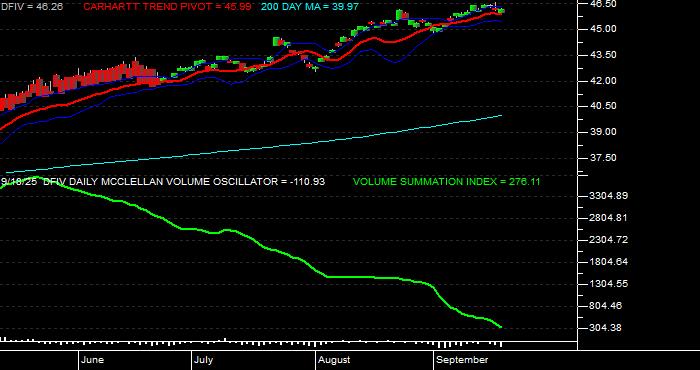
Task: Click the August month label
Action: point(335,360)
